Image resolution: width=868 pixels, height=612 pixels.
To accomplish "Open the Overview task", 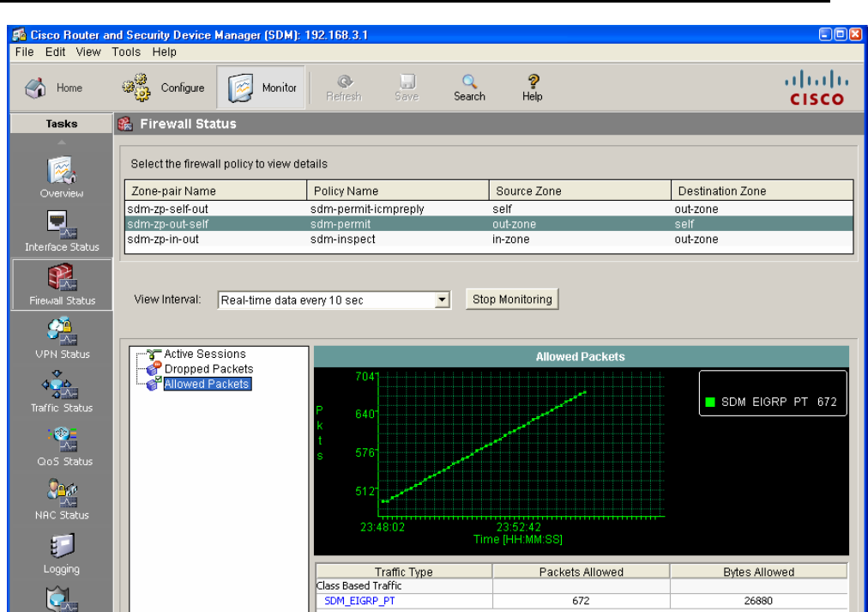I will pos(62,177).
